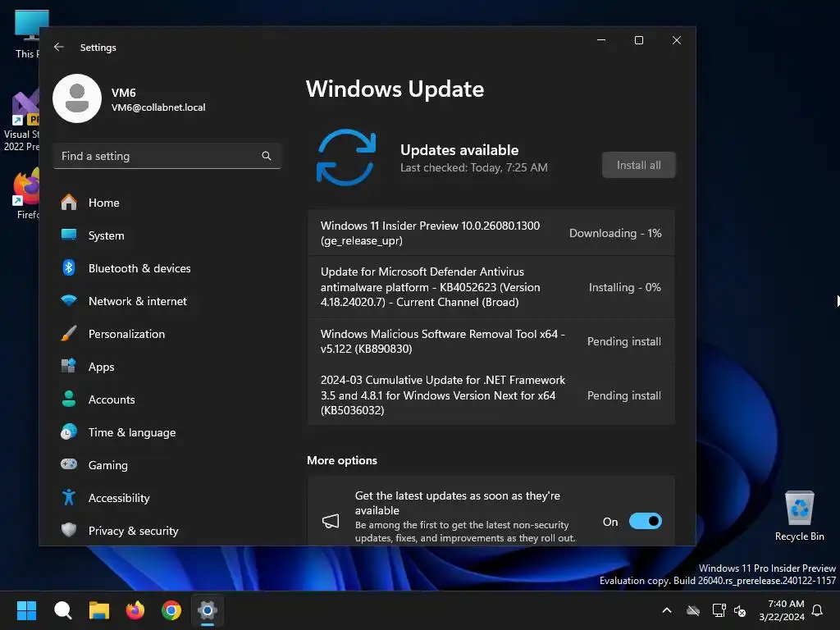This screenshot has width=840, height=630.
Task: Click the back arrow in Settings
Action: [x=59, y=47]
